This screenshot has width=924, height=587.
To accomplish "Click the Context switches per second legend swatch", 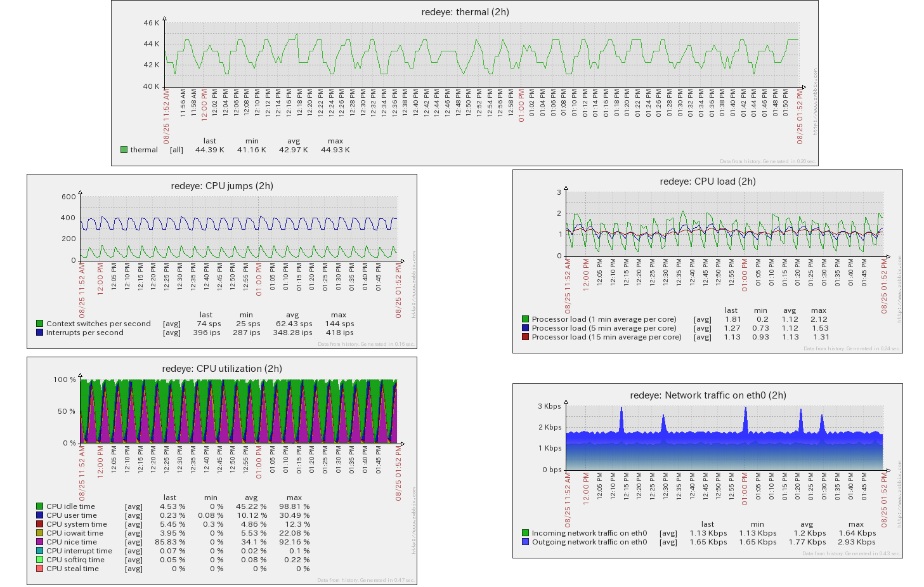I will [39, 324].
